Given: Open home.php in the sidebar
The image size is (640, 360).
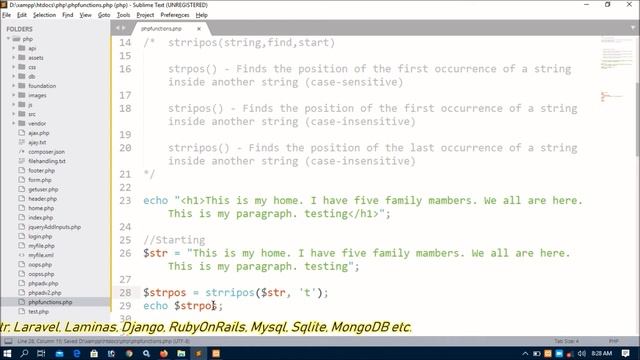Looking at the screenshot, I should pos(41,208).
